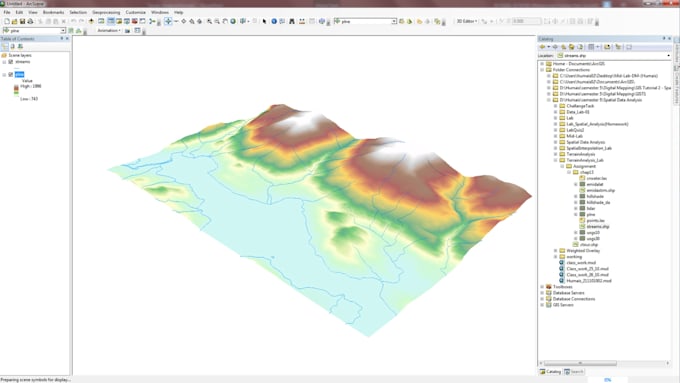This screenshot has width=680, height=383.
Task: Select the TerrainAnalysis_Lab folder
Action: point(585,160)
